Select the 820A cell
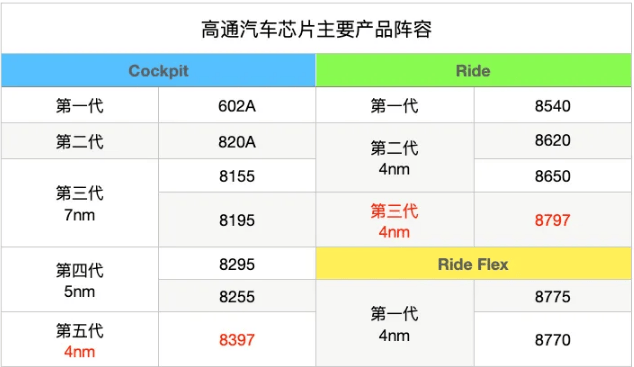 point(237,141)
